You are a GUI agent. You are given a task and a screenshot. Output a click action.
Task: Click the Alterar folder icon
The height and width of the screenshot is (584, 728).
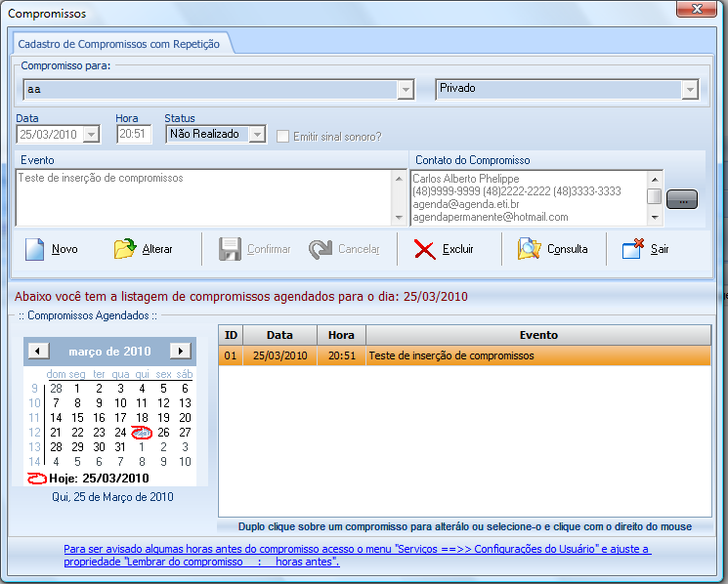[125, 249]
